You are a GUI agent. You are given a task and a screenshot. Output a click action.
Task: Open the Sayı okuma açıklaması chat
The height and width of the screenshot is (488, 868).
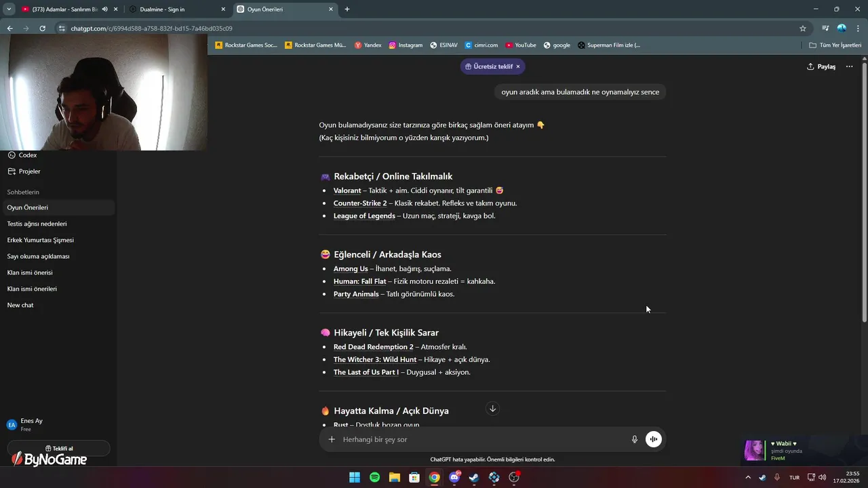(x=58, y=256)
